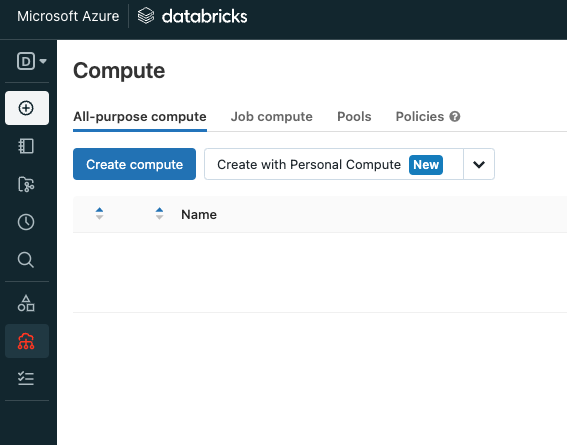Screen dimensions: 567x445
Task: Open the Workspace notebook icon in sidebar
Action: pos(26,146)
